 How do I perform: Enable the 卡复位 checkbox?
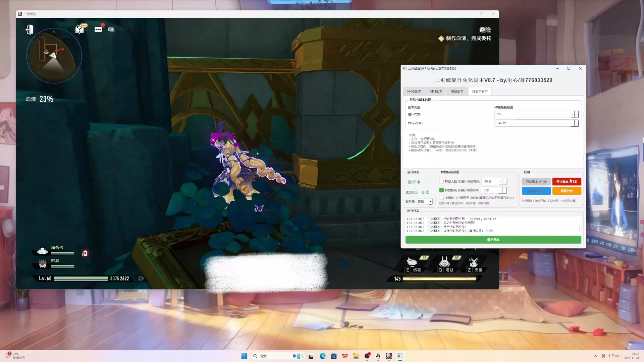tap(441, 198)
